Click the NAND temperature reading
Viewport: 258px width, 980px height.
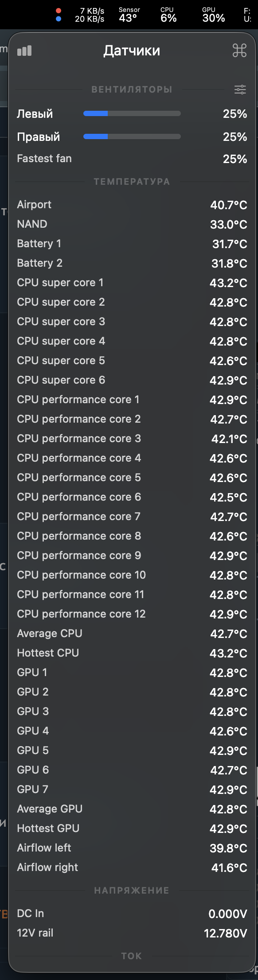click(228, 224)
